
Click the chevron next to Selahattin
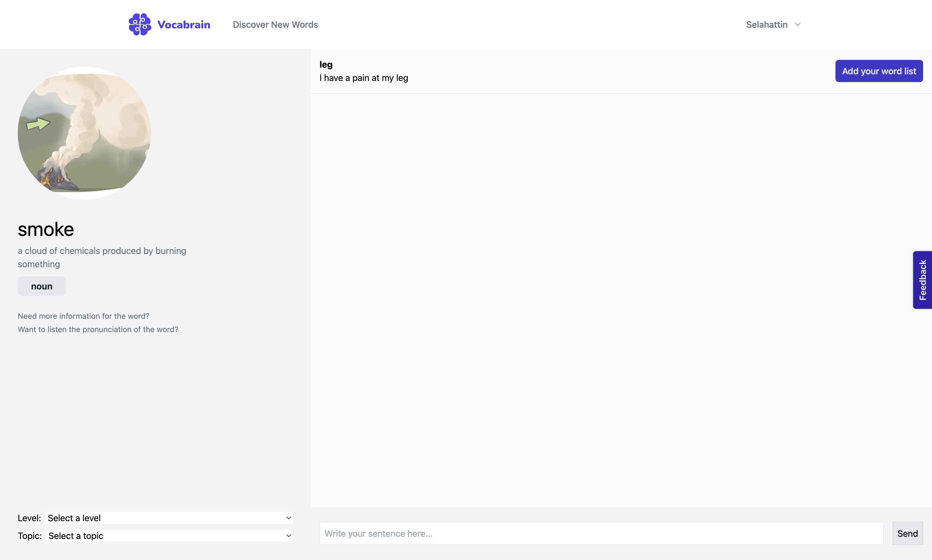(798, 24)
